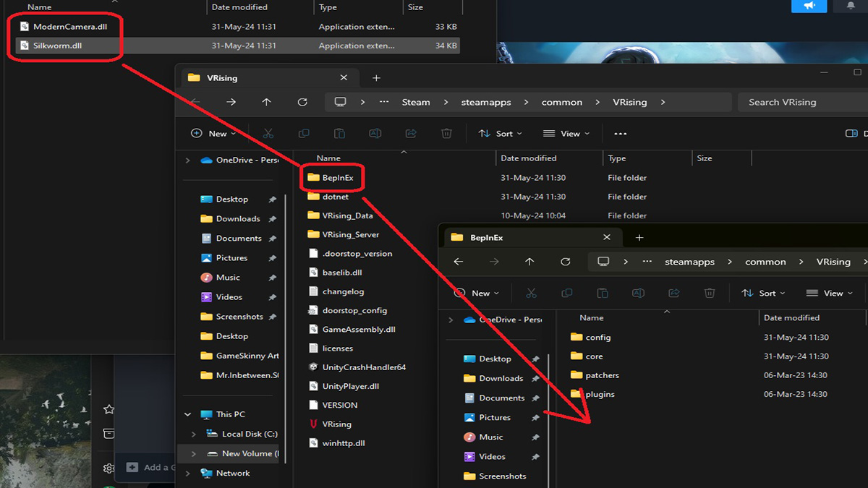Navigate up a level in the BepInEx window
This screenshot has width=868, height=488.
point(529,261)
